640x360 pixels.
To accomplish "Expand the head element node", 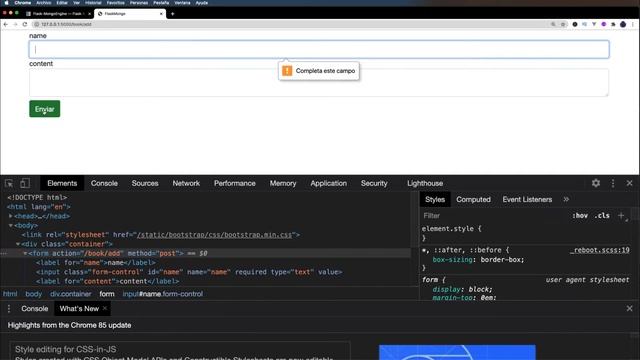I will [11, 216].
